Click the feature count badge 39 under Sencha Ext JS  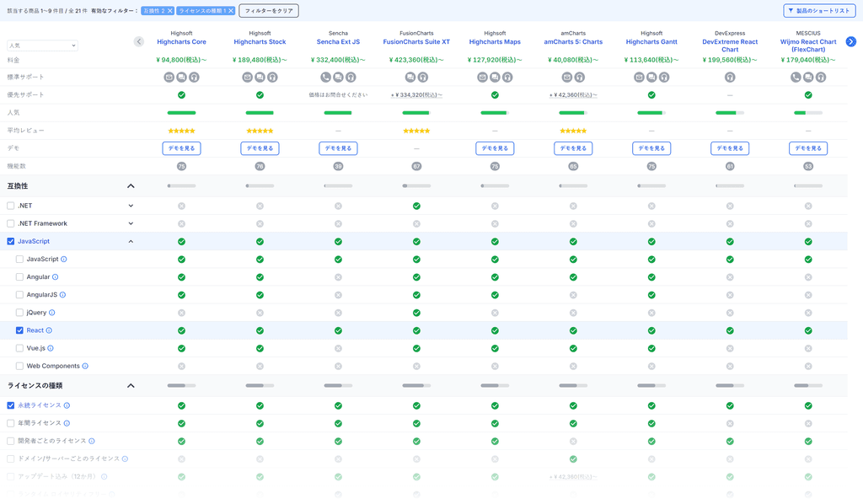click(x=338, y=166)
